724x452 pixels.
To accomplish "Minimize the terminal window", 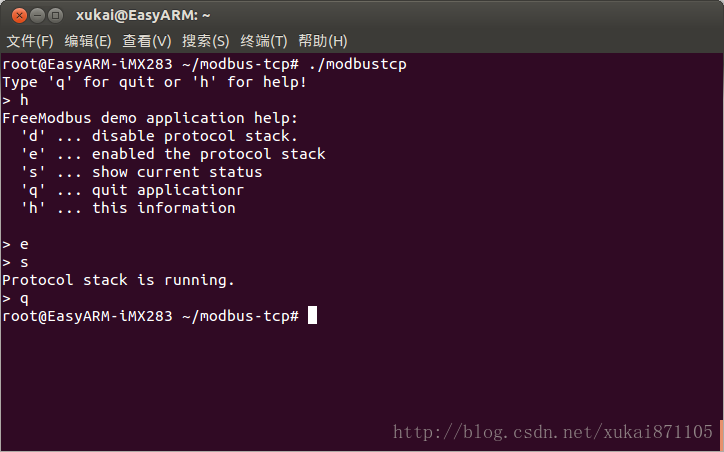I will pos(35,15).
